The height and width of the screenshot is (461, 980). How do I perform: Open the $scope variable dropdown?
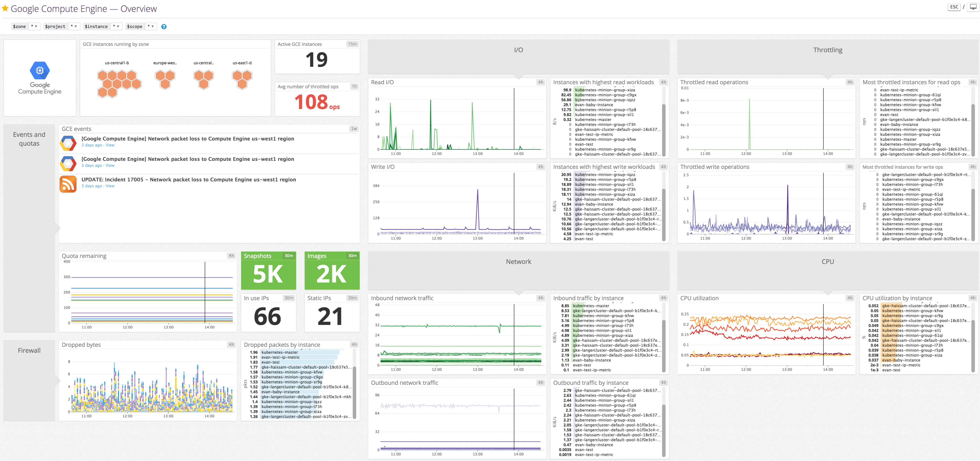152,26
